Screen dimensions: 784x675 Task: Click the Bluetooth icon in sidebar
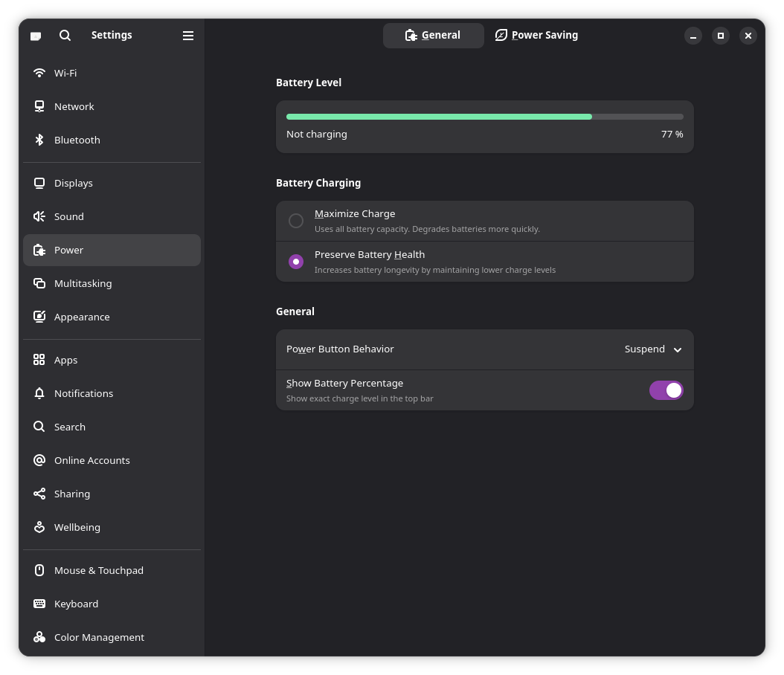(x=39, y=140)
